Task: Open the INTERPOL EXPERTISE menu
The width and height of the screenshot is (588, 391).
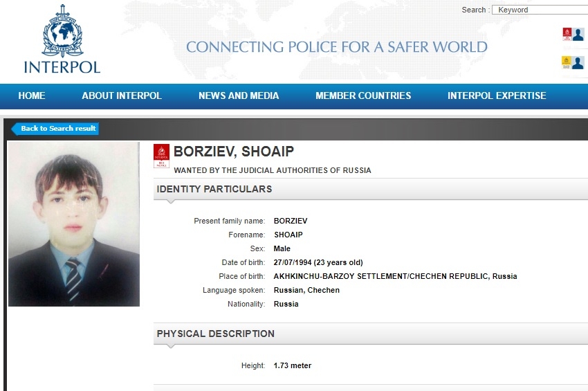Action: point(497,96)
